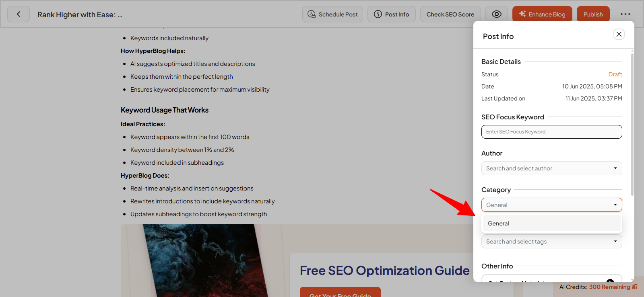Open the three-dot more options menu
The height and width of the screenshot is (297, 644).
(x=625, y=14)
